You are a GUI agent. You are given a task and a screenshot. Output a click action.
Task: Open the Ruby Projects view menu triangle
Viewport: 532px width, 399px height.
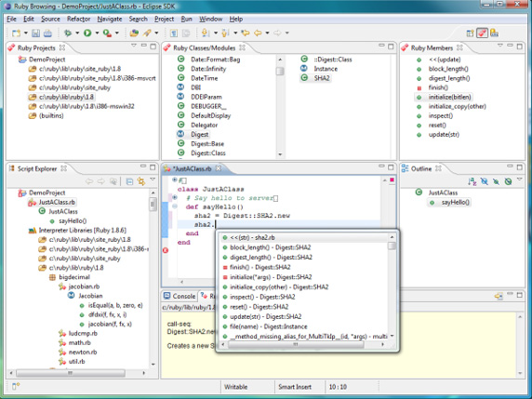click(x=134, y=46)
